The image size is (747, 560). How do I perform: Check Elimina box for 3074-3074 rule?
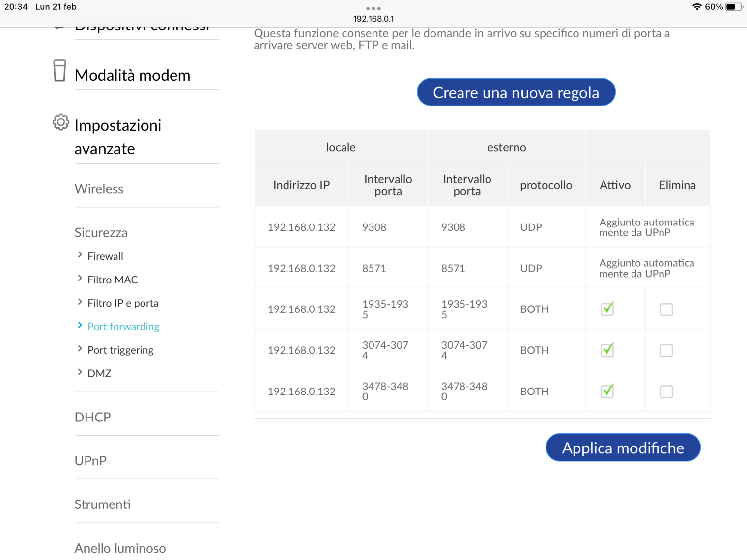tap(666, 351)
